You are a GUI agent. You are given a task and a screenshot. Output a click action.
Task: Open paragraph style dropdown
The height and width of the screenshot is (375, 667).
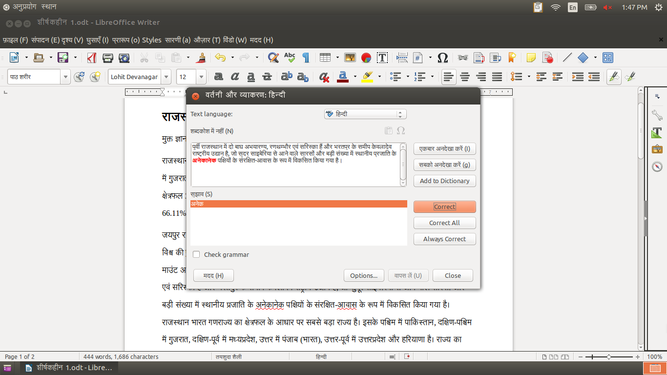point(65,77)
